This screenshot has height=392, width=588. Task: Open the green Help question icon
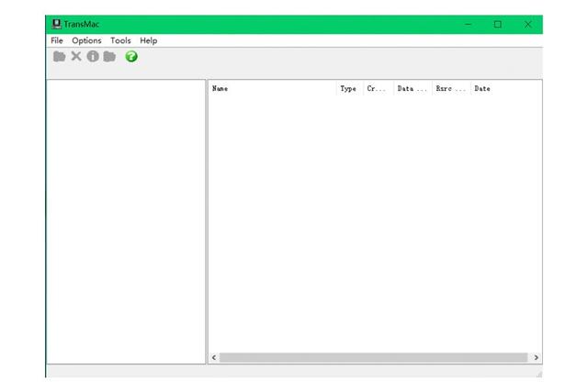(131, 57)
